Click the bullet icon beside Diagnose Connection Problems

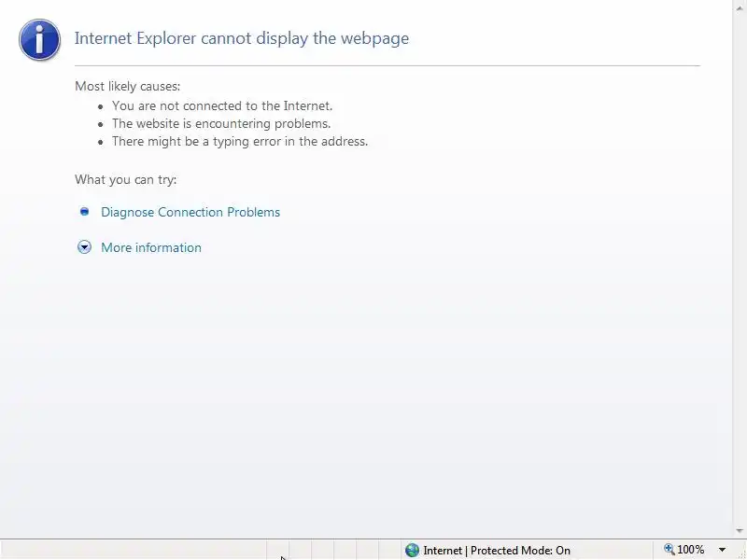tap(84, 212)
